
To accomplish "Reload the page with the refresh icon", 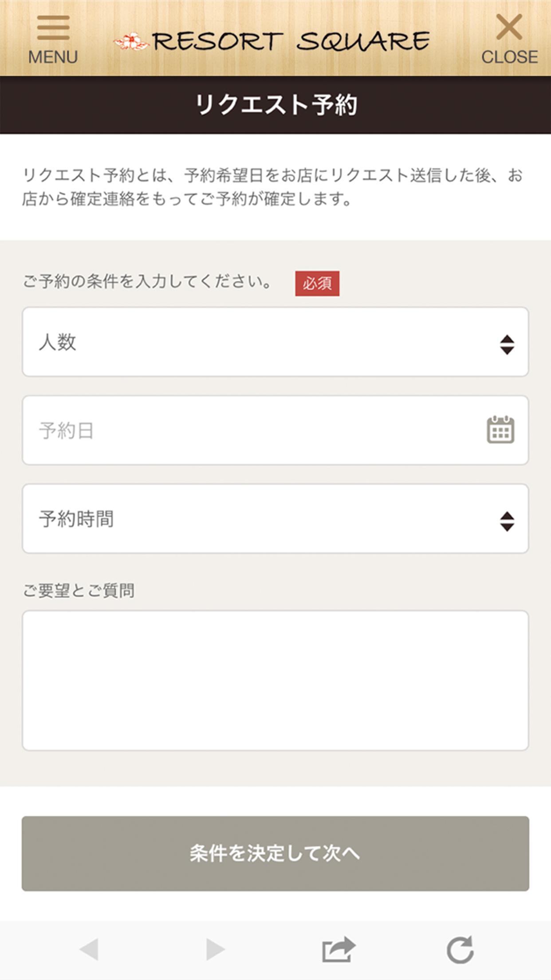I will point(460,950).
